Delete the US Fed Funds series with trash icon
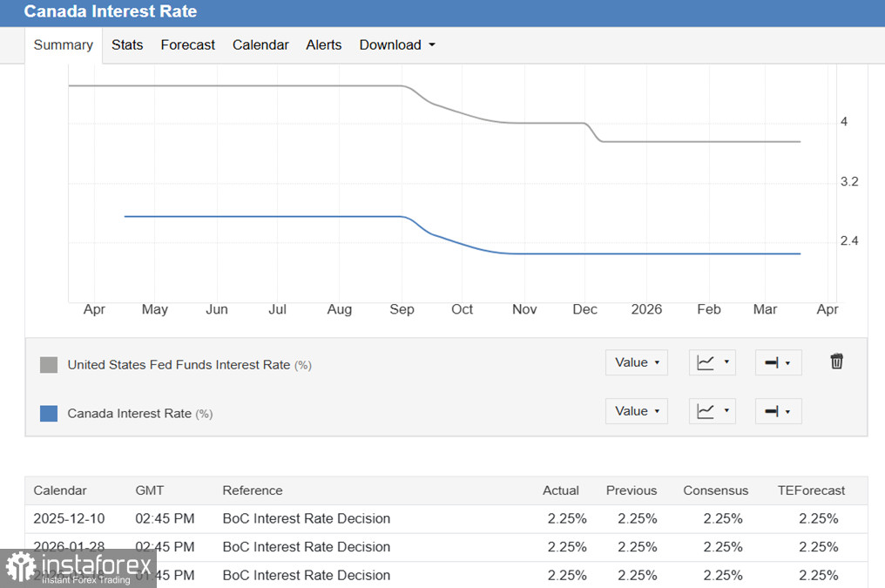 point(836,362)
